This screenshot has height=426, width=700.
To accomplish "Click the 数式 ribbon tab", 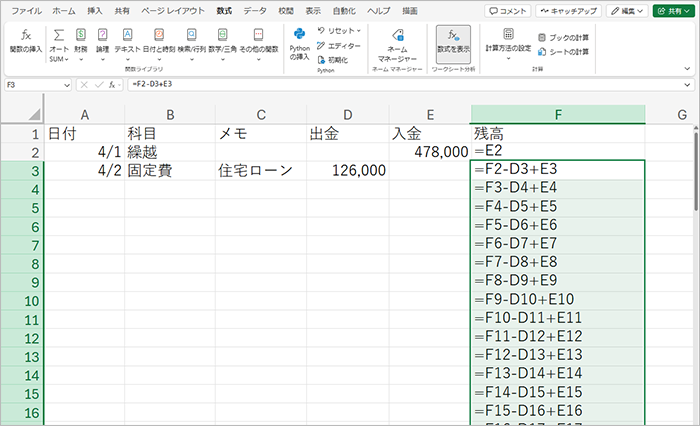I will 224,11.
